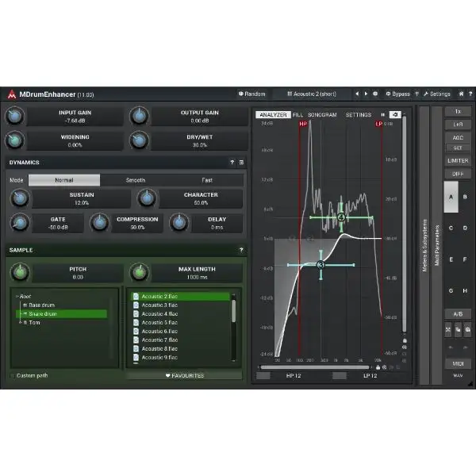Image resolution: width=476 pixels, height=476 pixels.
Task: Collapse the Root tree node
Action: click(x=17, y=296)
